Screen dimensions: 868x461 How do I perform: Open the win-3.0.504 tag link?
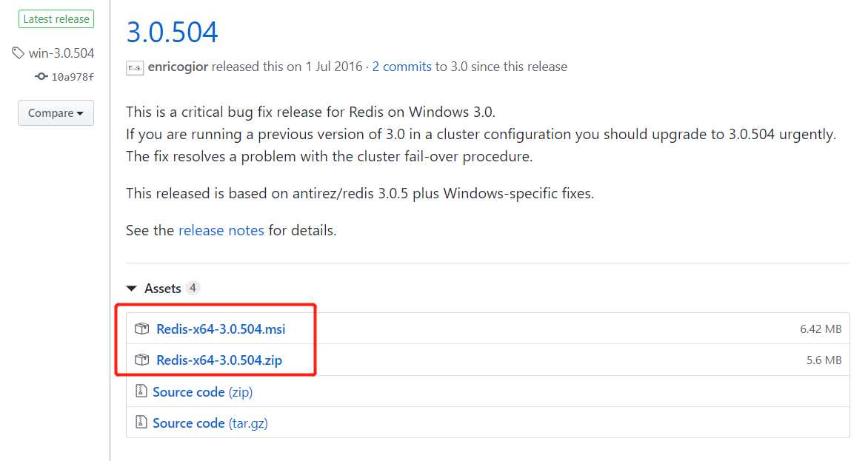pyautogui.click(x=61, y=53)
